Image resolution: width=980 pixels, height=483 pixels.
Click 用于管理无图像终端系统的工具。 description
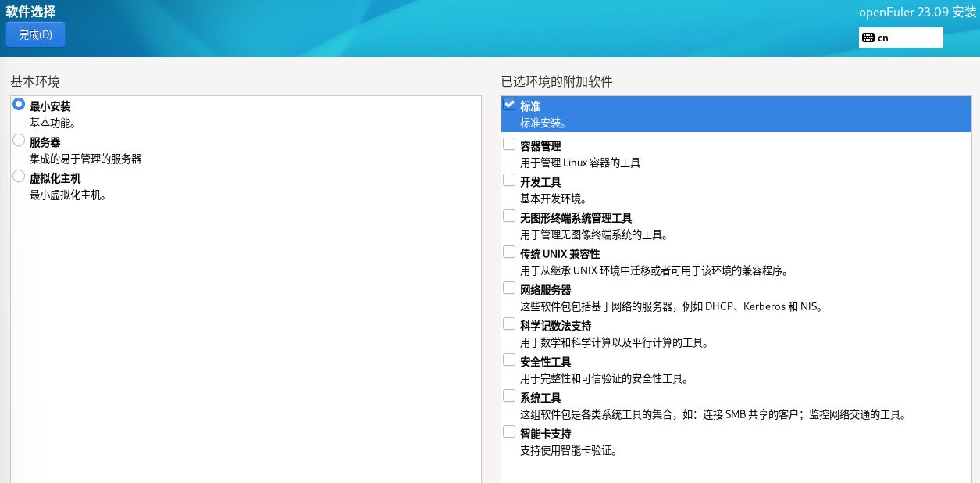[594, 234]
